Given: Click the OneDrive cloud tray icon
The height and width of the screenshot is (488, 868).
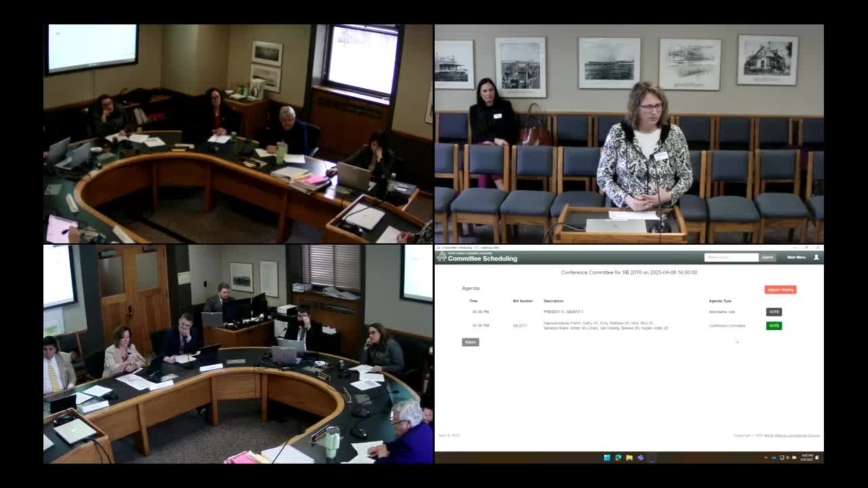Looking at the screenshot, I should [774, 457].
